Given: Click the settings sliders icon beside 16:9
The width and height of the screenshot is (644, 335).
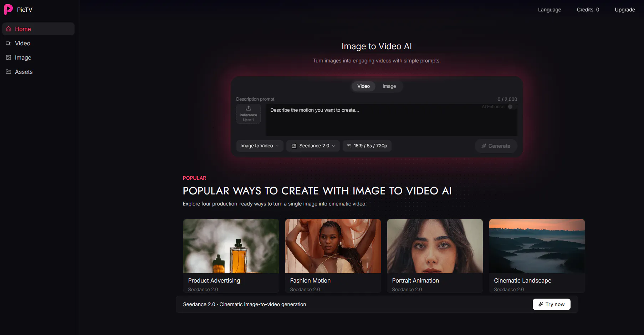Looking at the screenshot, I should click(349, 146).
